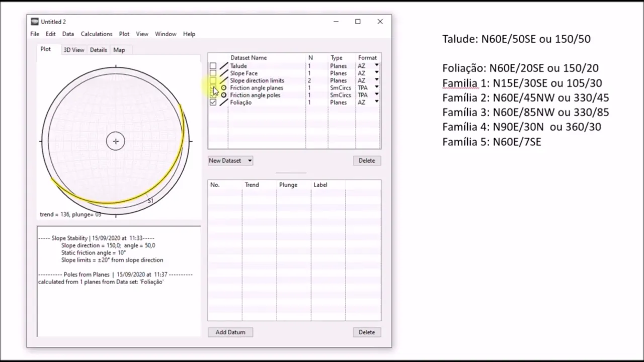Click Delete button beside New Dataset
The width and height of the screenshot is (644, 362).
pos(367,161)
